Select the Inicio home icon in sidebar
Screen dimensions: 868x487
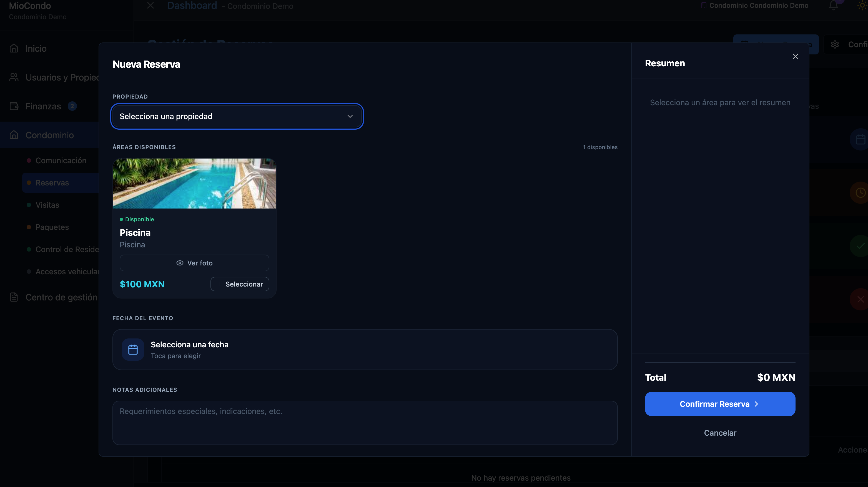14,48
